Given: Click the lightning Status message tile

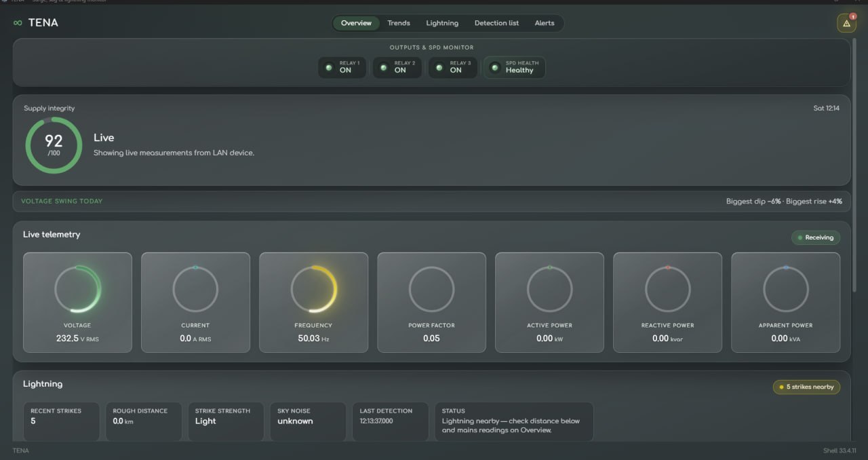Looking at the screenshot, I should (x=514, y=421).
